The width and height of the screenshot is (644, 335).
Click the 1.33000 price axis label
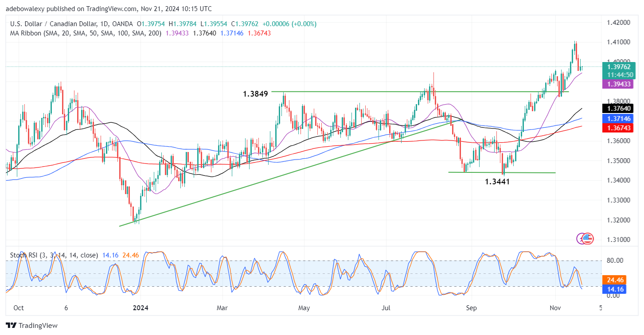[x=617, y=200]
